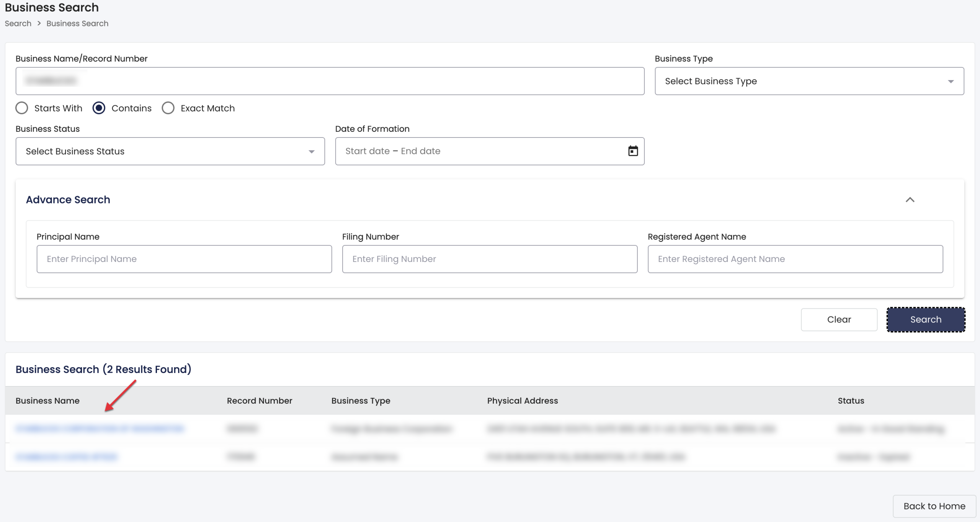The width and height of the screenshot is (980, 522).
Task: Collapse the Advance Search section chevron
Action: pos(910,200)
